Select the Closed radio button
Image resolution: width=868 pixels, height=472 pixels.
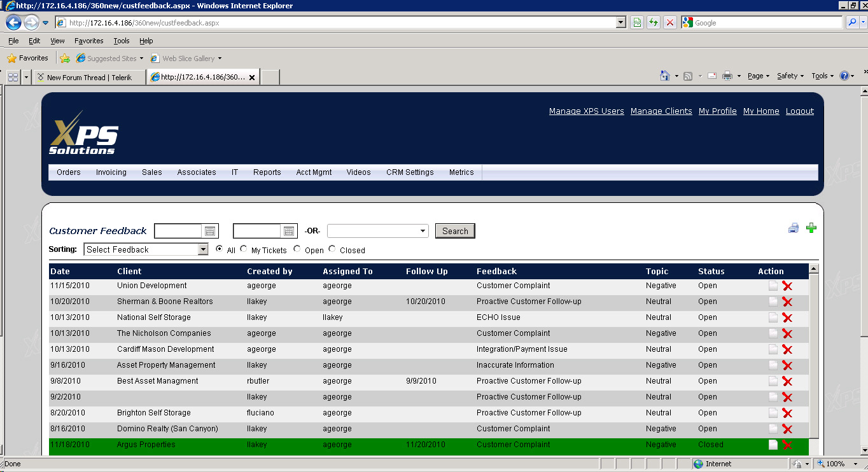pyautogui.click(x=332, y=249)
